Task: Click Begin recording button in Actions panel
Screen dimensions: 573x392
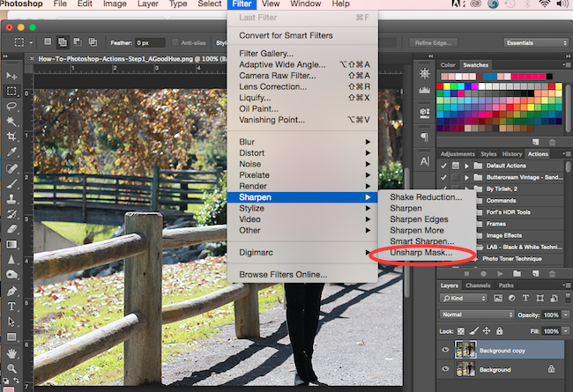Action: 483,274
